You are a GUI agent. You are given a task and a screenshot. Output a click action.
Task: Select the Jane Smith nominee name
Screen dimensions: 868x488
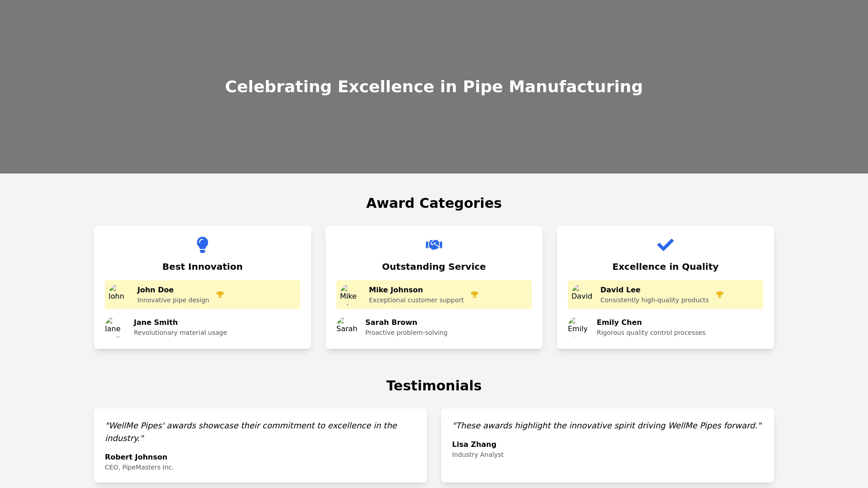(x=156, y=323)
